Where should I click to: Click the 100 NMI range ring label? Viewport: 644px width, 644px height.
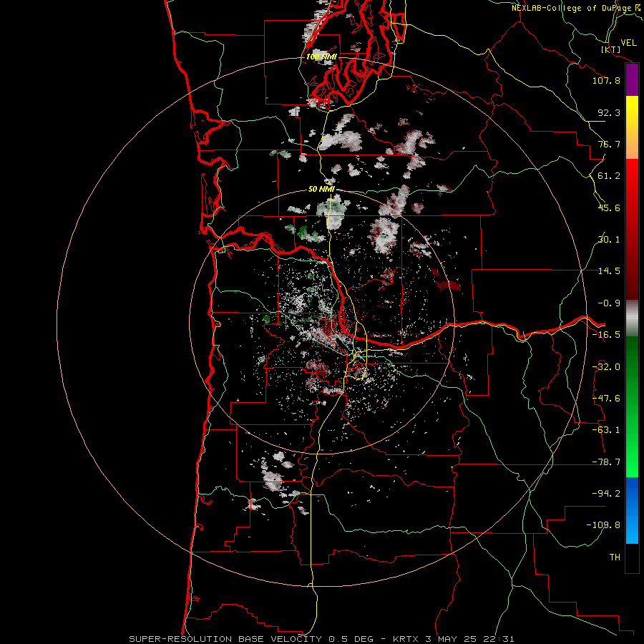[x=321, y=57]
